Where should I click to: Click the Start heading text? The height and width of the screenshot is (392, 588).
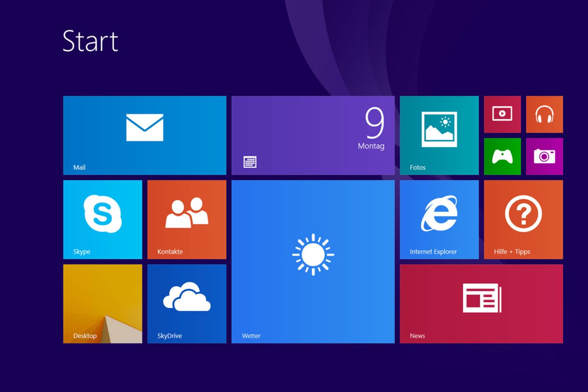90,41
